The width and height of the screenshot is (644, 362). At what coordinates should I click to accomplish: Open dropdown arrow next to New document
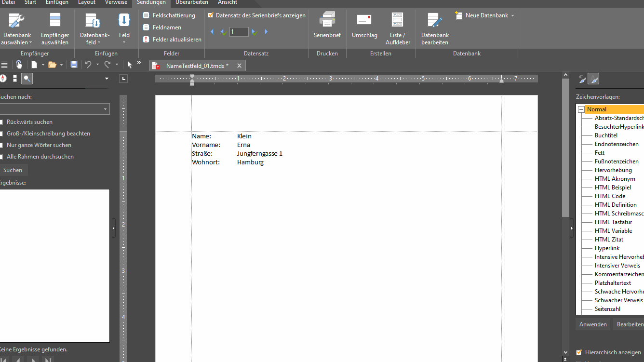43,65
